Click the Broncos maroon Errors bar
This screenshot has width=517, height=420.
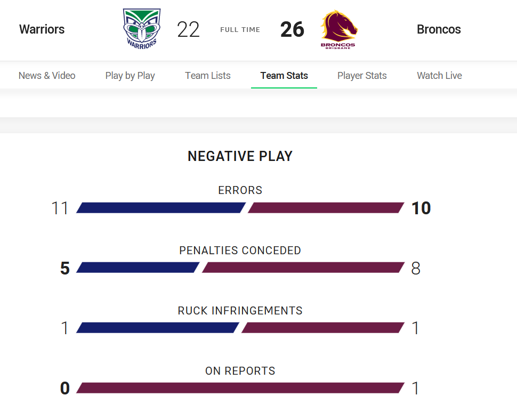click(x=326, y=208)
